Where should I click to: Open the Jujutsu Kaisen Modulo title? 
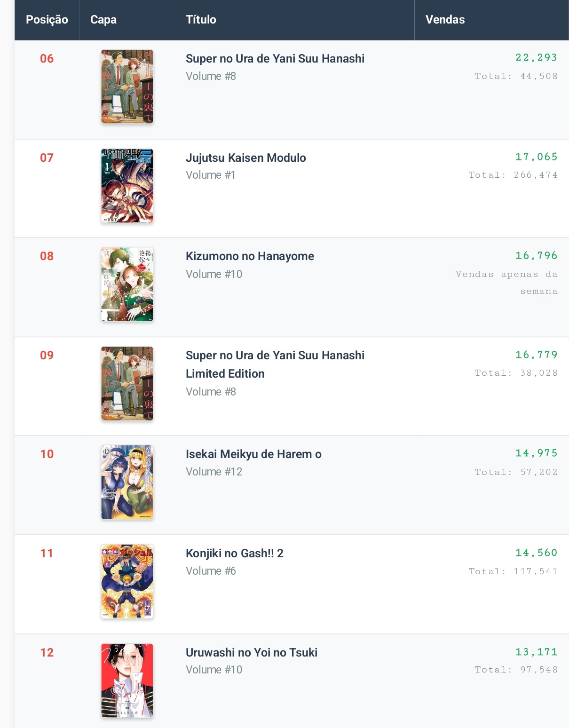click(x=245, y=158)
